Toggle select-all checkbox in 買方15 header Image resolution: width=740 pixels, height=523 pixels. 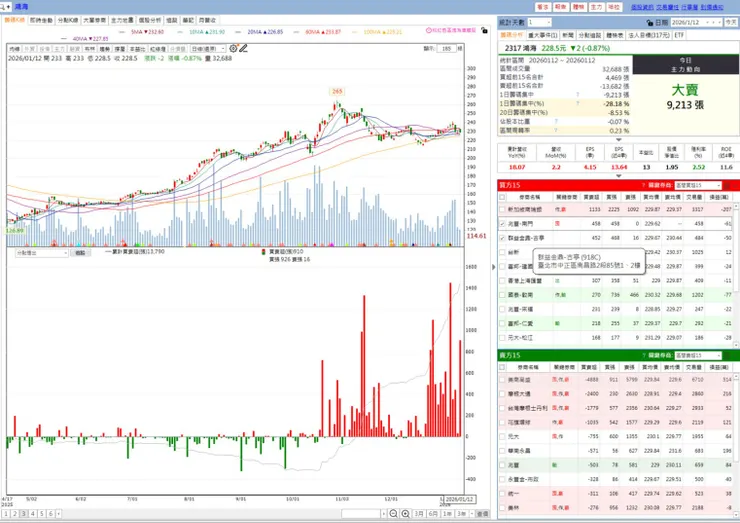click(x=502, y=197)
